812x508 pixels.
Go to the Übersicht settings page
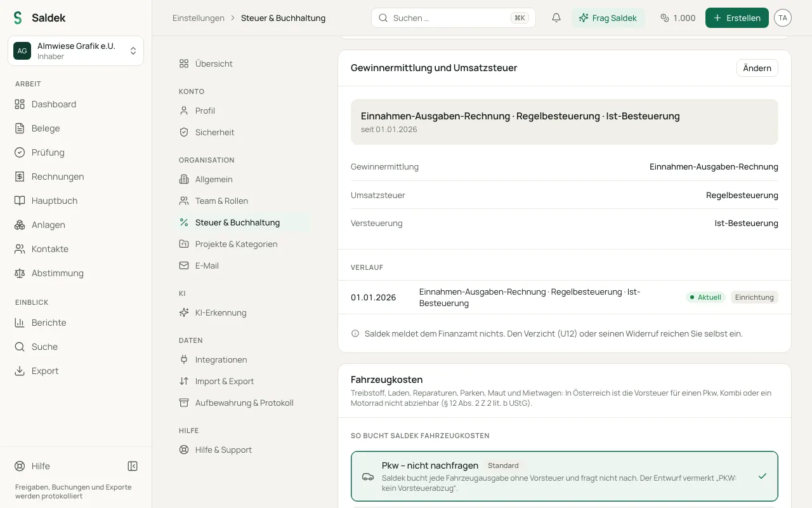tap(242, 63)
